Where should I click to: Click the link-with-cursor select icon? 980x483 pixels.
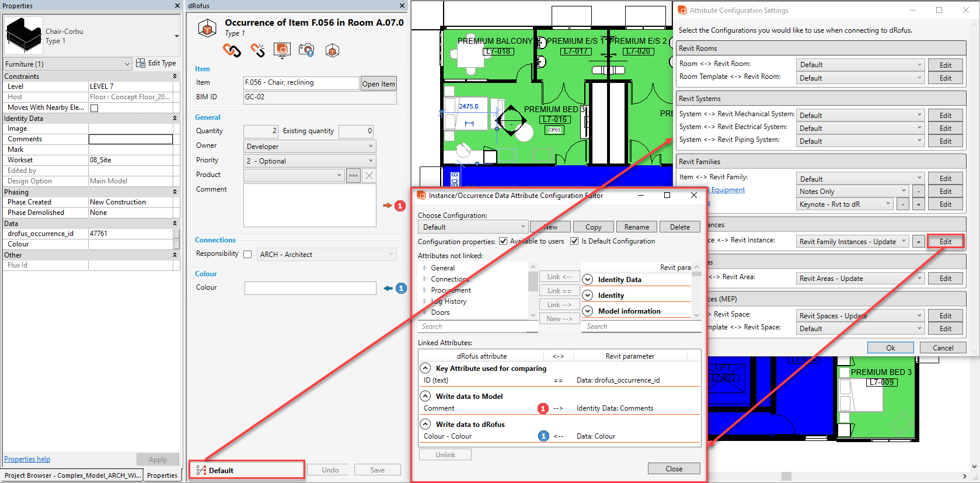[257, 51]
